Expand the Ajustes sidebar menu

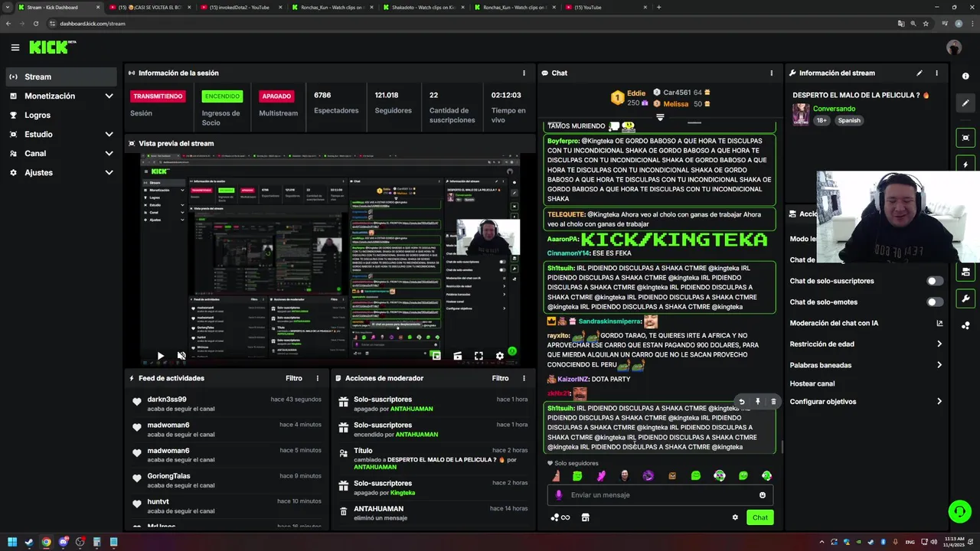(x=63, y=172)
